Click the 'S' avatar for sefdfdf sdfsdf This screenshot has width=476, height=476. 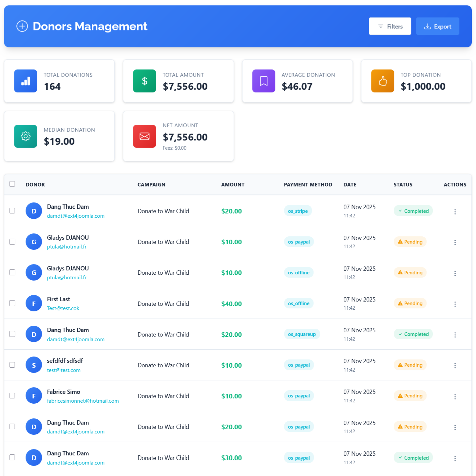tap(34, 365)
